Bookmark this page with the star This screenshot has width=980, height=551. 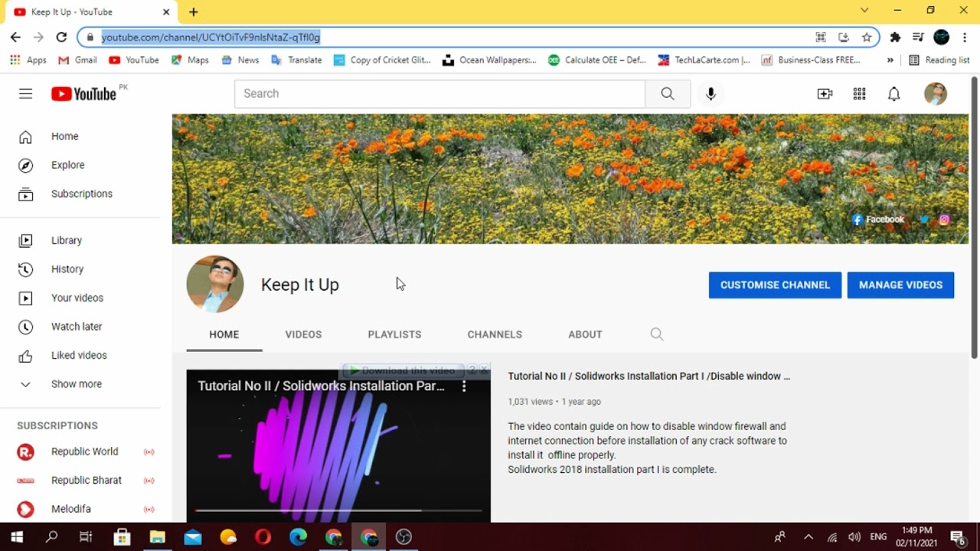pyautogui.click(x=867, y=37)
